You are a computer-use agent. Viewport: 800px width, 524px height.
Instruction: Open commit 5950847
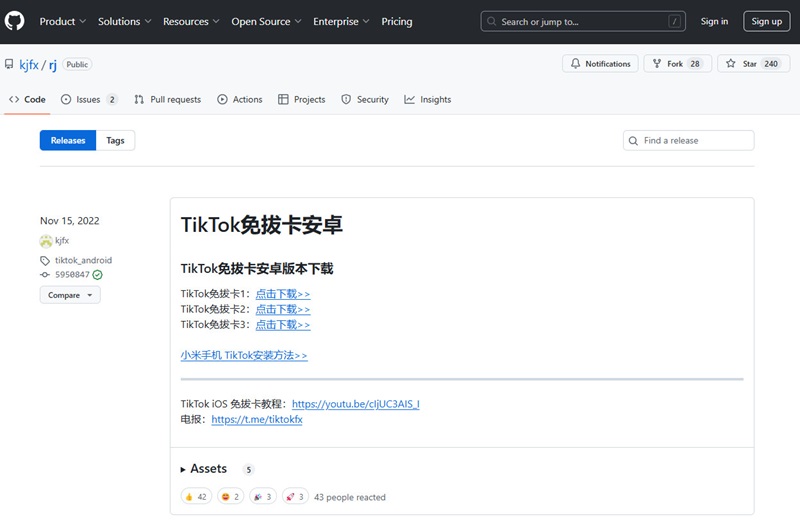point(72,275)
